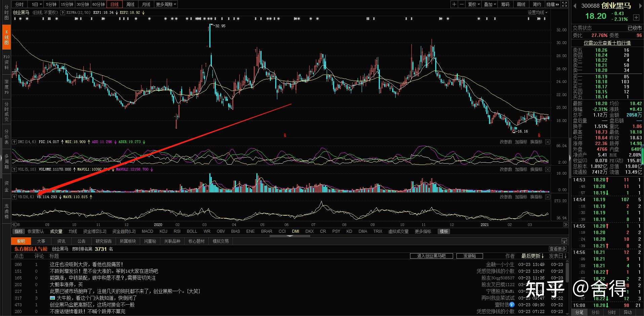Click 模板 template button

444,231
